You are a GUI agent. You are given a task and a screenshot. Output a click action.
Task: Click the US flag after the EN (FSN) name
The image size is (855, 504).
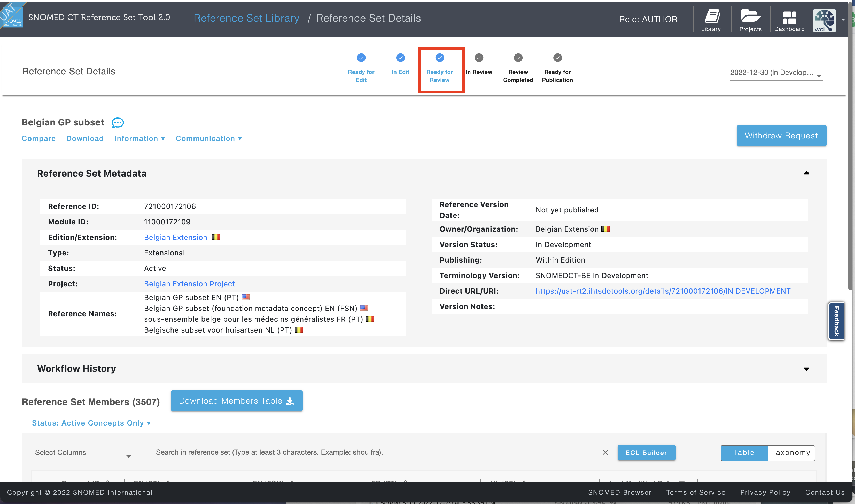[364, 308]
